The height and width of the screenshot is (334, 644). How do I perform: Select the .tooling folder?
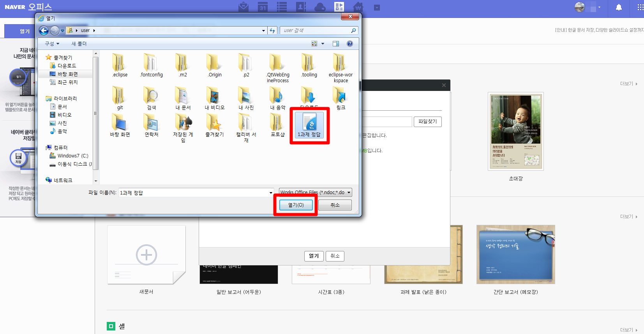(309, 65)
